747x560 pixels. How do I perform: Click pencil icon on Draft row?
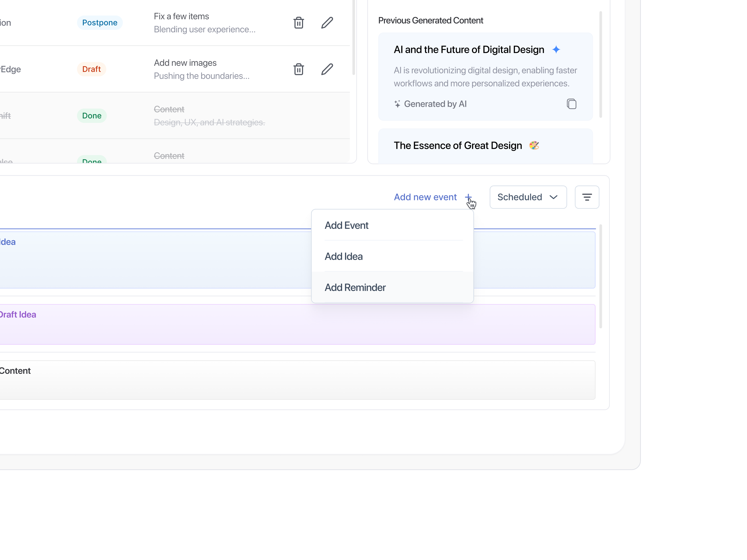tap(327, 69)
